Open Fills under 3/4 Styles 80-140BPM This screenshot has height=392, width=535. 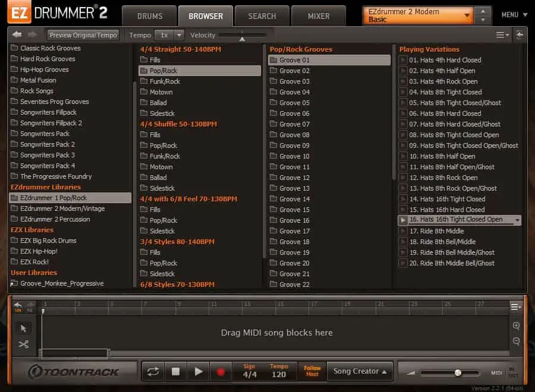pos(150,252)
